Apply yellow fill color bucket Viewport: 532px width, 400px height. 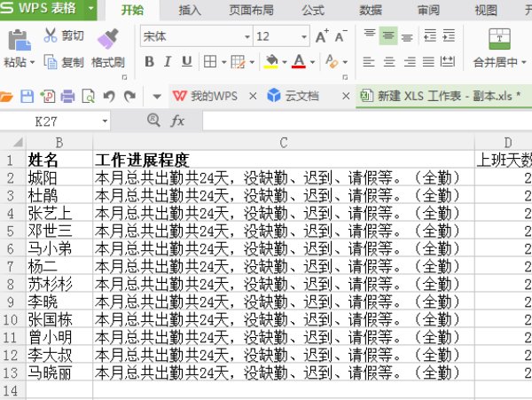270,62
